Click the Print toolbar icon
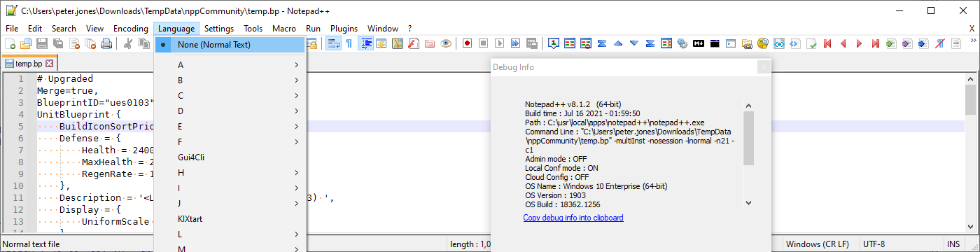Screen dimensions: 980x252 106,43
